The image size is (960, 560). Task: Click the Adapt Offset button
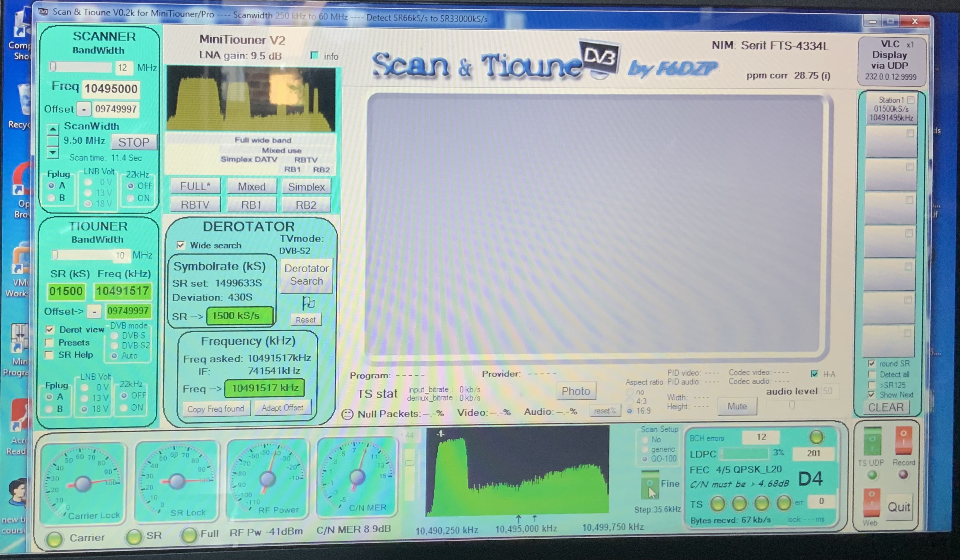click(282, 408)
